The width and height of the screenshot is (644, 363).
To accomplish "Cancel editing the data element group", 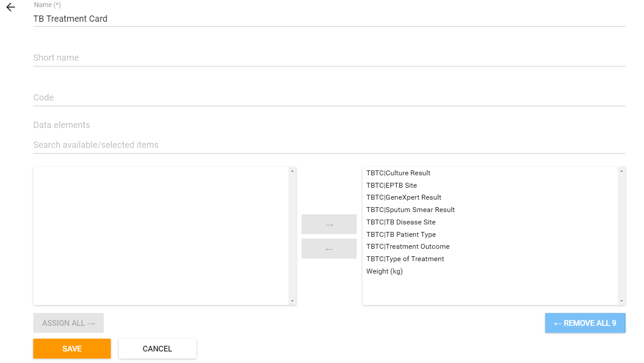I will click(157, 348).
